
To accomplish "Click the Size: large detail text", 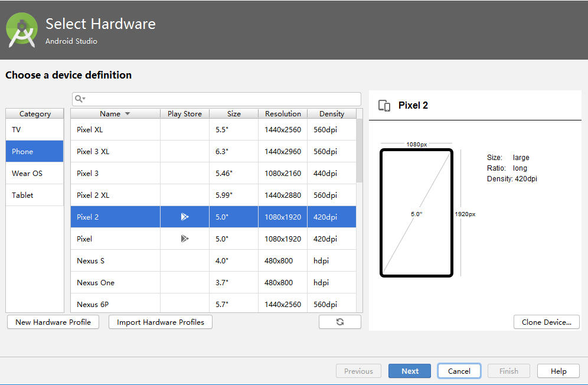I will point(508,158).
